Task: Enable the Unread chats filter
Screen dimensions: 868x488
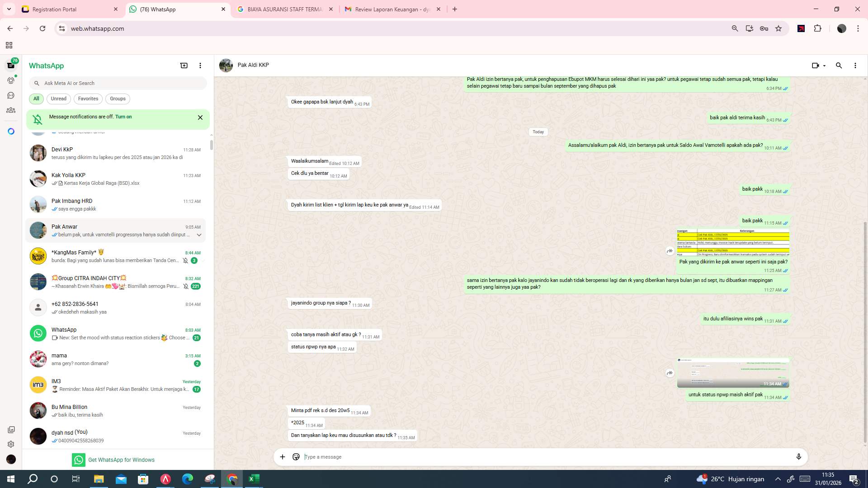Action: (58, 99)
